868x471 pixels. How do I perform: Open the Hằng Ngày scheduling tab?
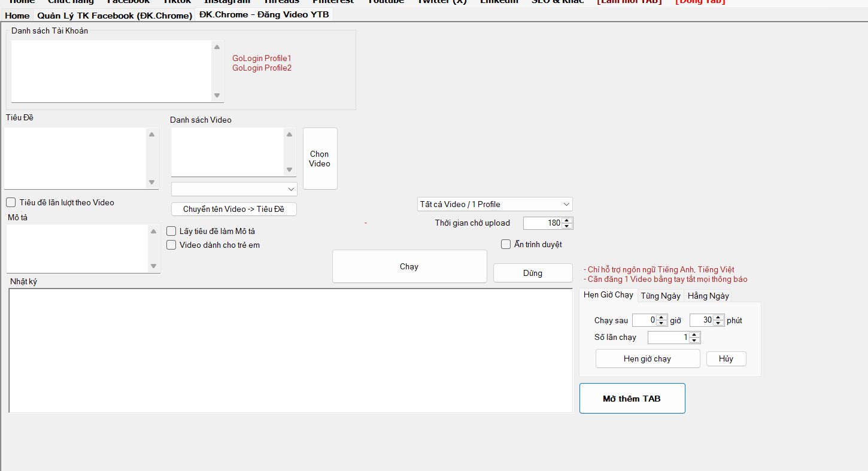coord(708,296)
